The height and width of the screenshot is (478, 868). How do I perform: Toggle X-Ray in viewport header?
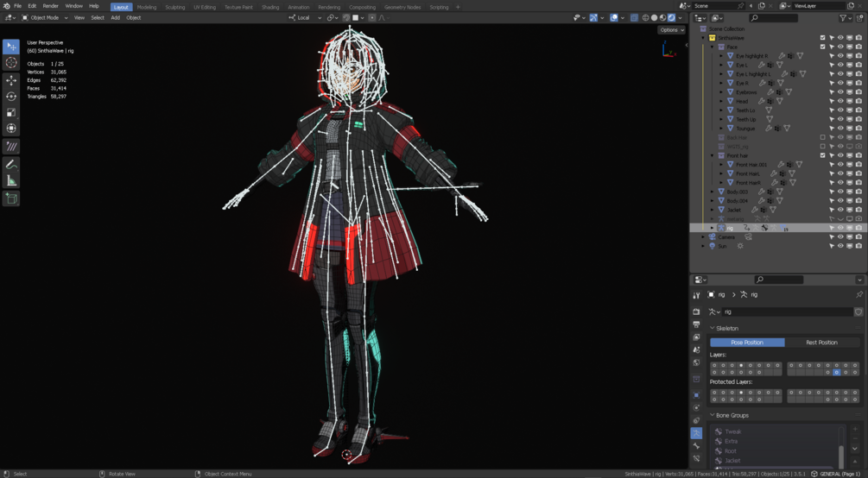[634, 18]
